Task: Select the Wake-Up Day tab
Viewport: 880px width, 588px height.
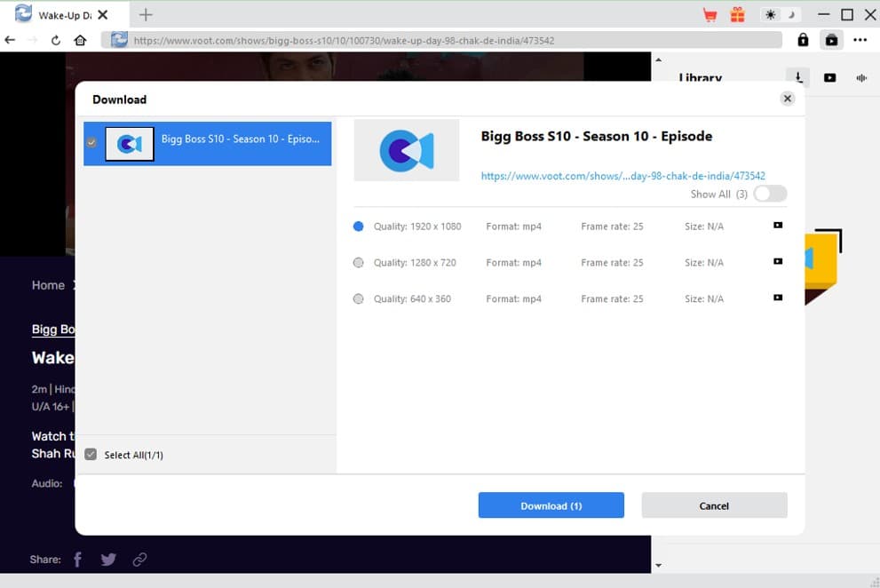Action: pos(62,15)
